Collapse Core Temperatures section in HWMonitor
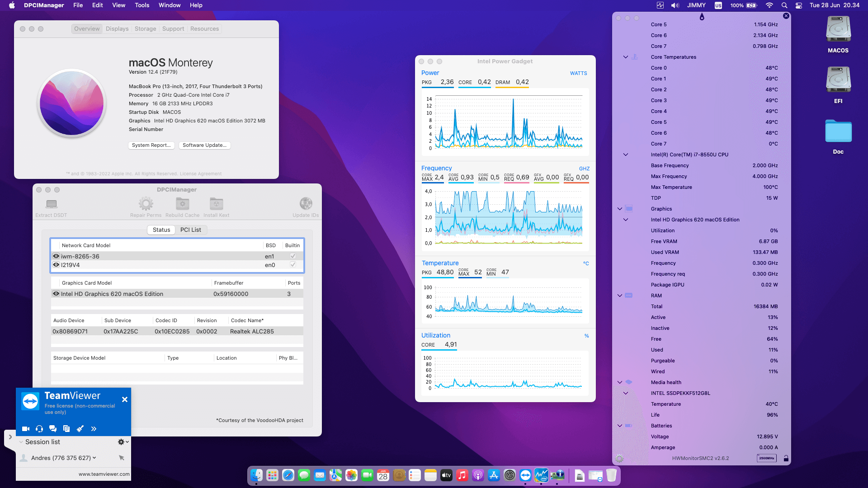The width and height of the screenshot is (868, 488). coord(626,57)
